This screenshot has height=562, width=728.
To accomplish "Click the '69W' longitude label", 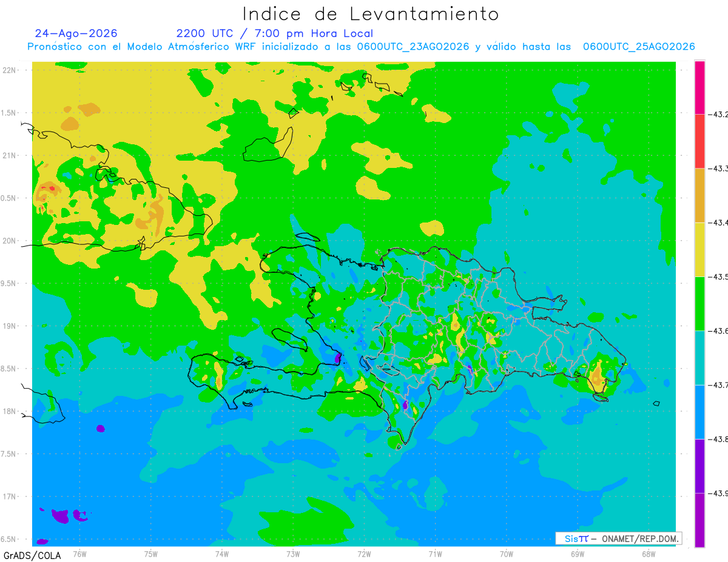I will (577, 554).
